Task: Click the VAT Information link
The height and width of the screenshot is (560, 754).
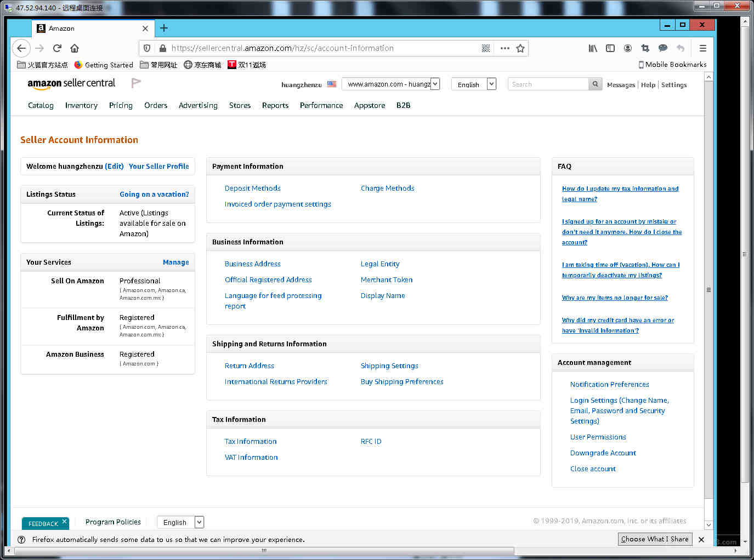Action: tap(251, 457)
